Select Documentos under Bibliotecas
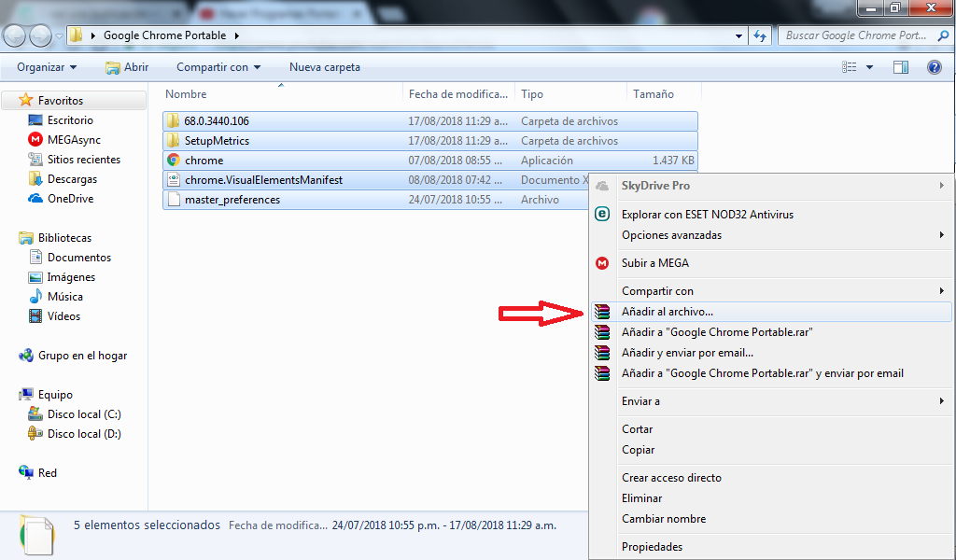The image size is (956, 560). (79, 258)
